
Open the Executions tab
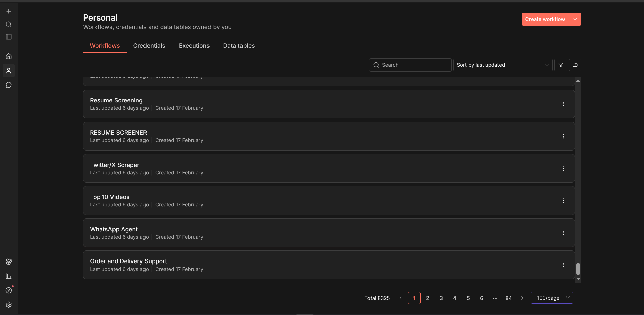pyautogui.click(x=194, y=45)
